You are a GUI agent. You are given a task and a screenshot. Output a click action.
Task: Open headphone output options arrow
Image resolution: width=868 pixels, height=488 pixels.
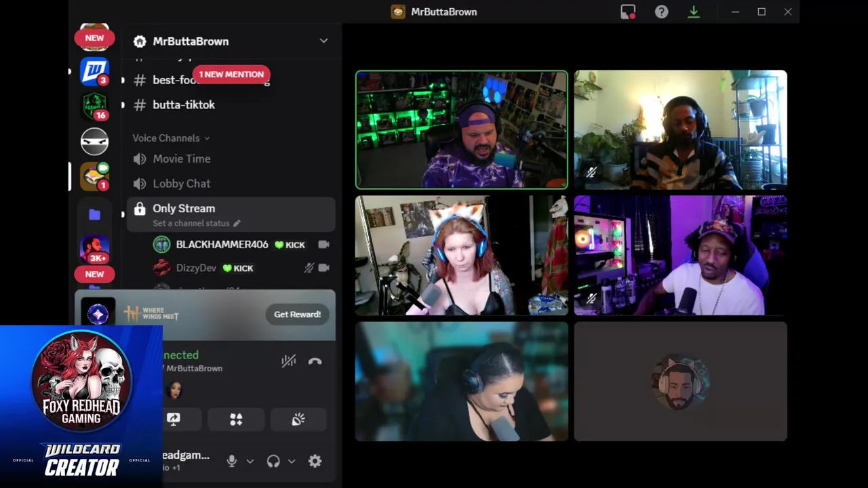292,461
